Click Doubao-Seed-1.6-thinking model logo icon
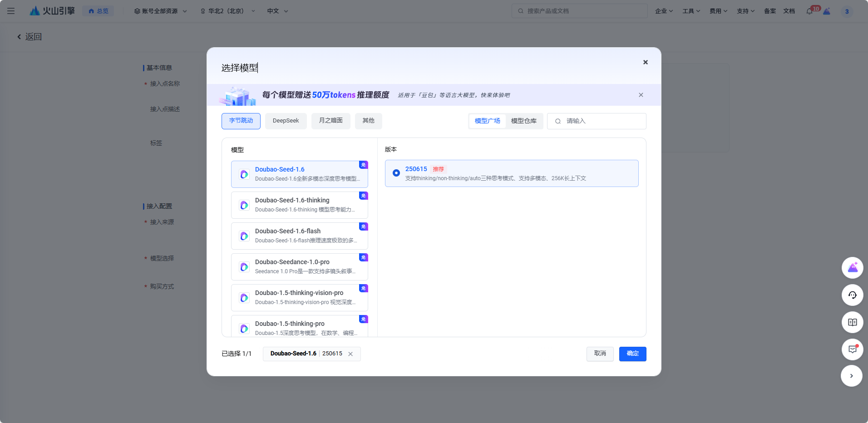Viewport: 868px width, 423px height. click(244, 205)
